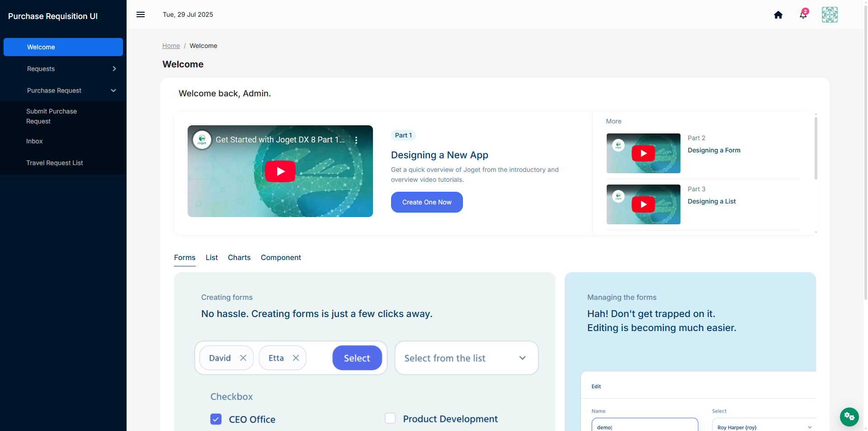Uncheck CEO Office checkbox
The width and height of the screenshot is (868, 431).
pyautogui.click(x=216, y=419)
